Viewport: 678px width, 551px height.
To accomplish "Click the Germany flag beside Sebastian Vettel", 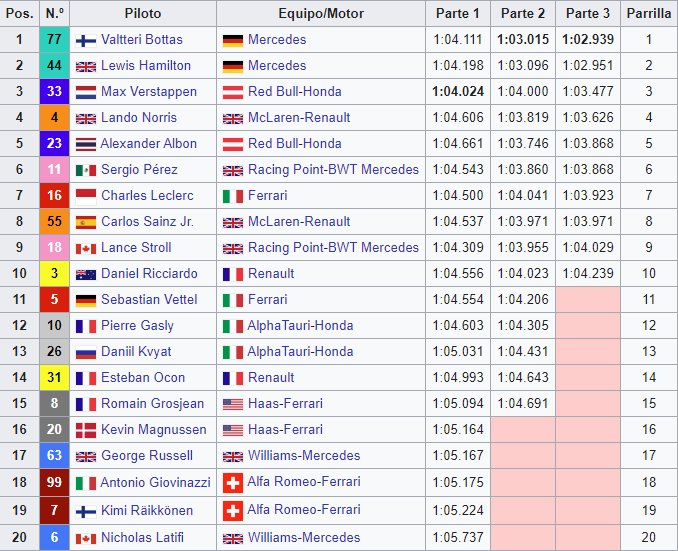I will pyautogui.click(x=86, y=300).
